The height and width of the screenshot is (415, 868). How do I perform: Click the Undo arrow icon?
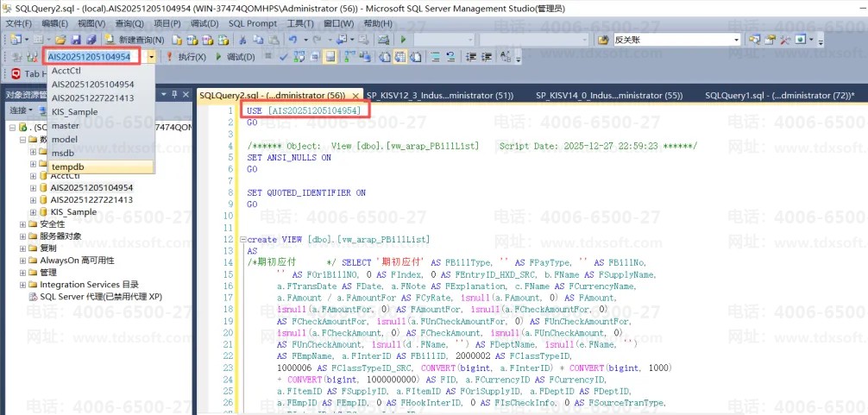294,40
